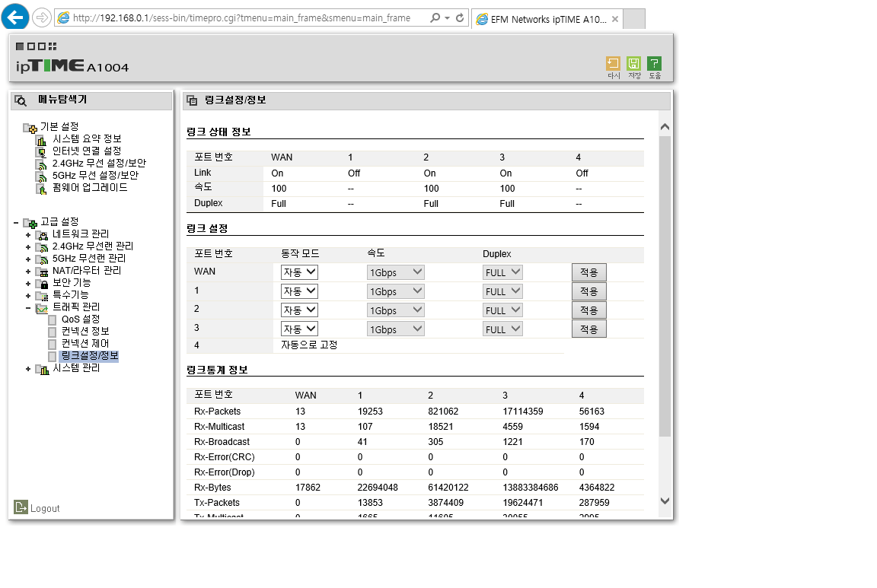This screenshot has height=588, width=877.
Task: Select QoS 설정 menu item
Action: (81, 319)
